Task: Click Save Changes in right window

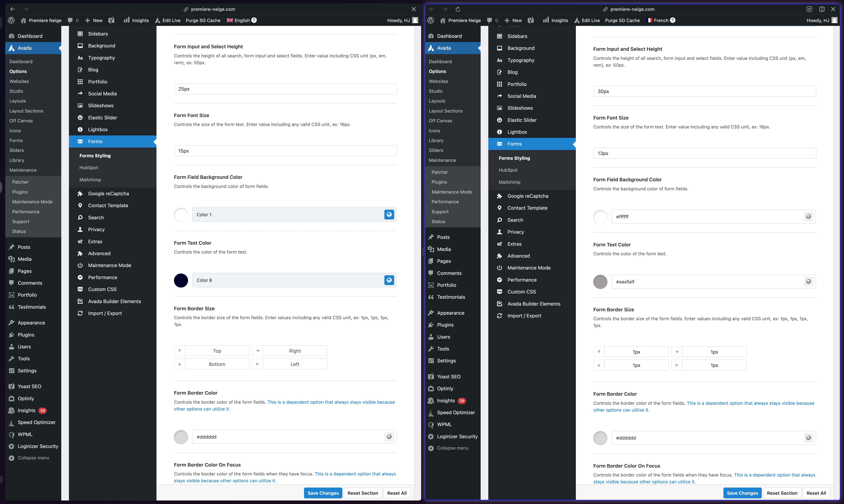Action: (x=742, y=493)
